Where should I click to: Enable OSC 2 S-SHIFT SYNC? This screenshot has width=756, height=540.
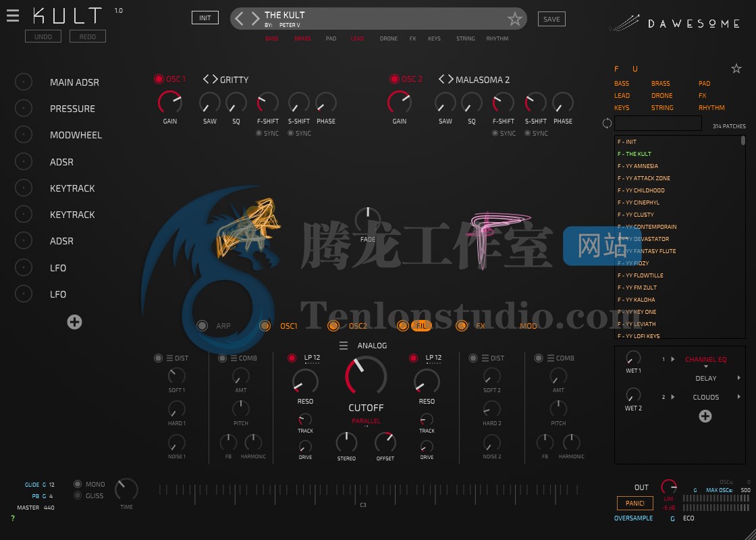pos(527,134)
